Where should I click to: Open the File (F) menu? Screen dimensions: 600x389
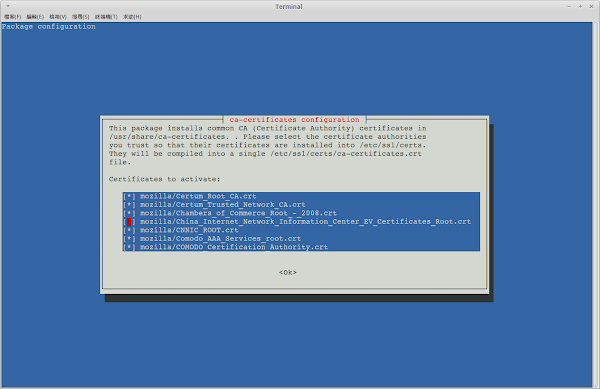point(13,17)
